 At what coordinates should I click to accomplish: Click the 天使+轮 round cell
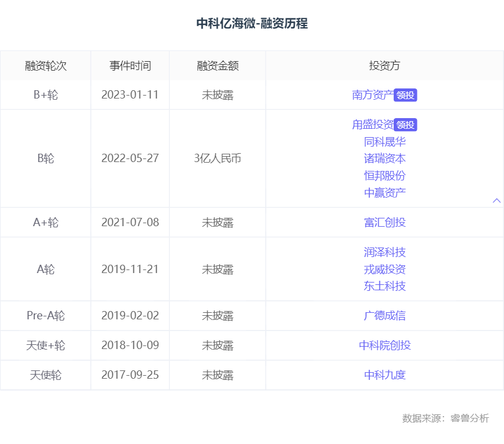pyautogui.click(x=46, y=345)
